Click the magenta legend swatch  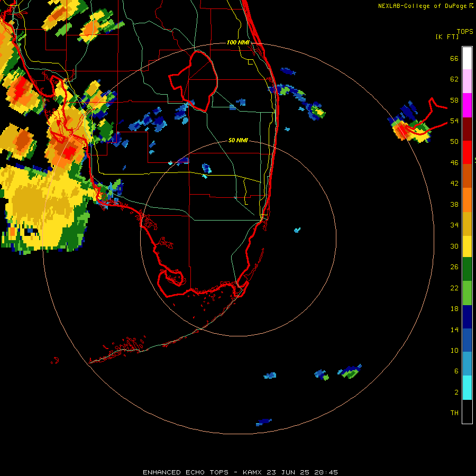click(x=467, y=105)
